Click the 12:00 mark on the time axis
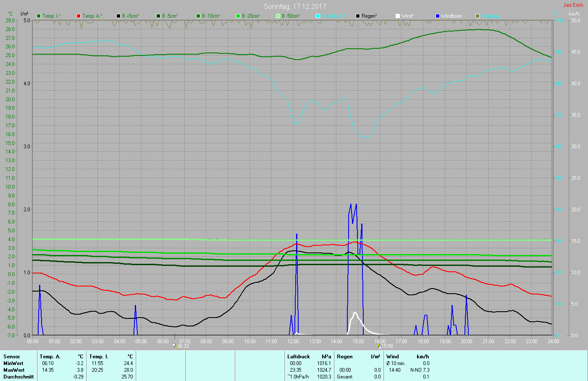Image resolution: width=588 pixels, height=381 pixels. [293, 342]
